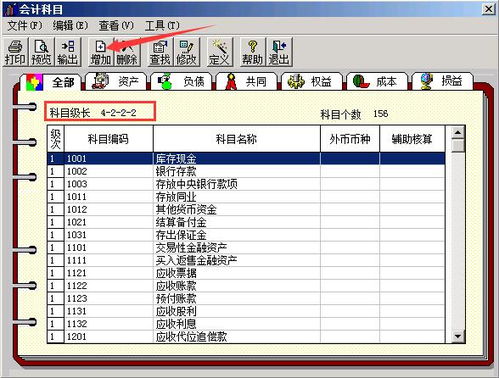Click the 科目编码 column header
The height and width of the screenshot is (378, 499).
coord(108,139)
